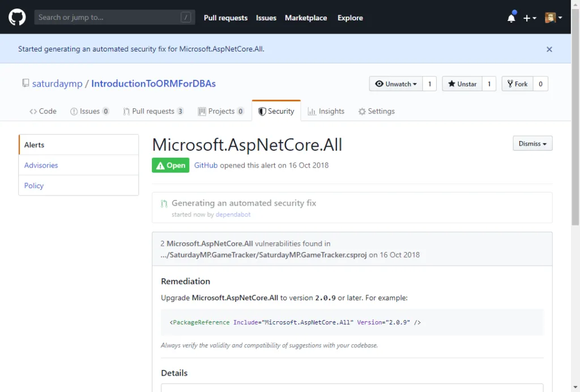Open Issues in top navigation
The image size is (580, 392).
[x=266, y=18]
